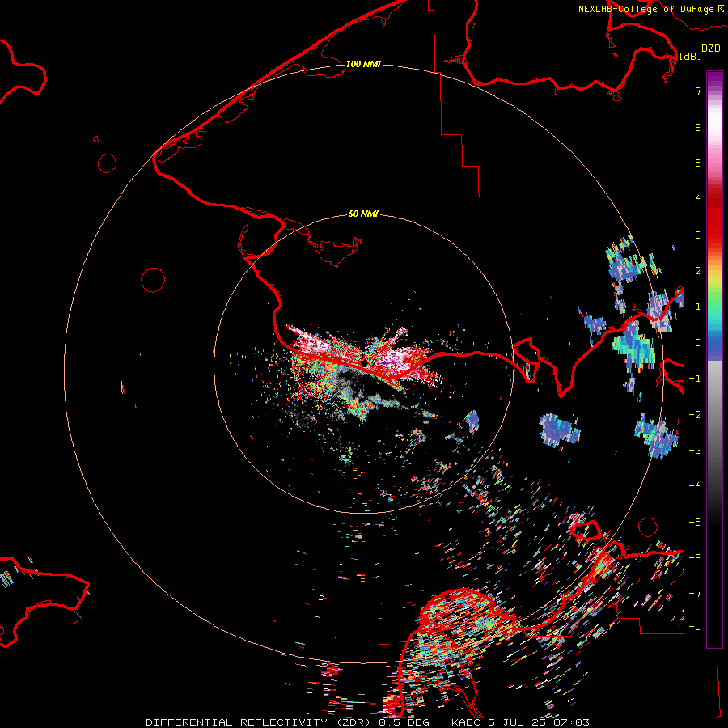Click the -1 value on the color scale
The height and width of the screenshot is (728, 728).
click(695, 379)
